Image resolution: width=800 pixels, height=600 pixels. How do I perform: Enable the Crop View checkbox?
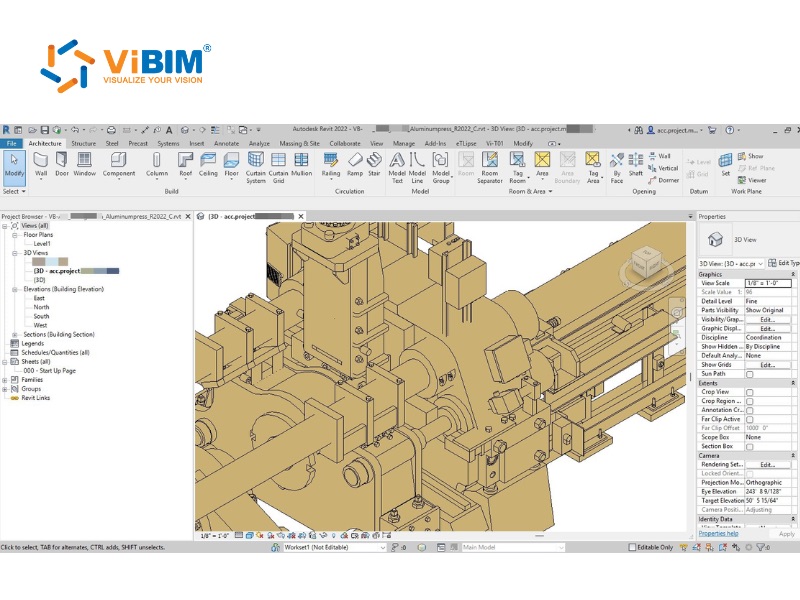[751, 392]
